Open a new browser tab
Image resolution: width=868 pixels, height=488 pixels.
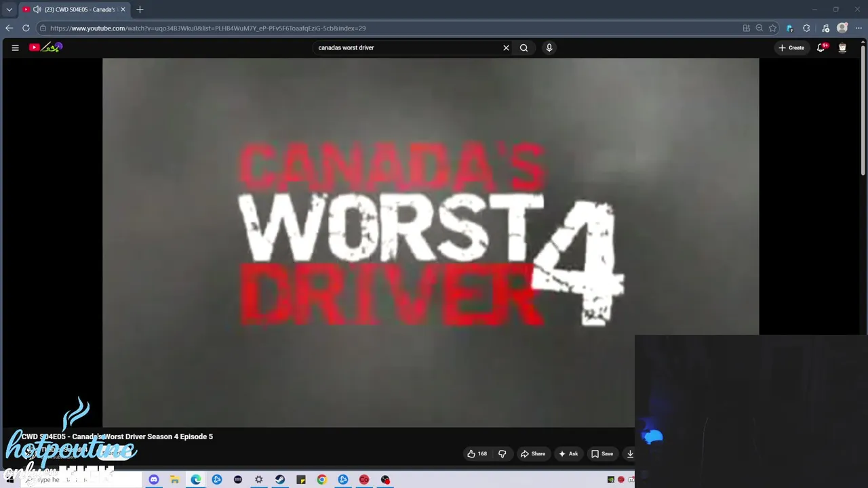(140, 9)
